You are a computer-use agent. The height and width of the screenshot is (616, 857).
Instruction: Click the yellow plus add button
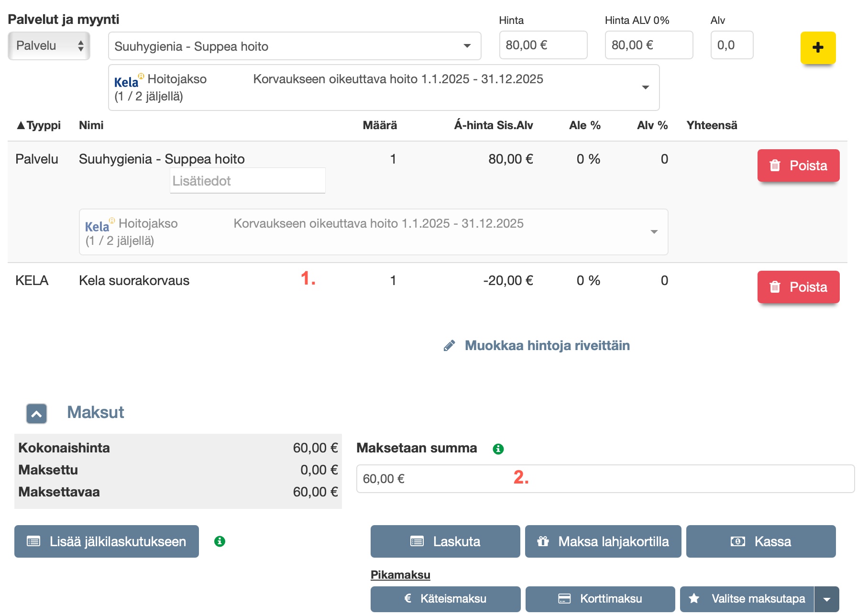(x=818, y=47)
